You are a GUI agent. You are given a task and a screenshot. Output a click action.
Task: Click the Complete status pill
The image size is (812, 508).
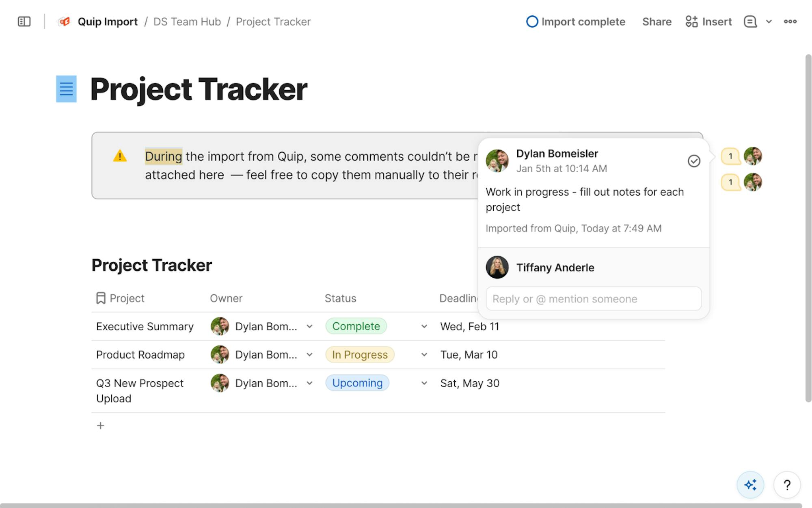356,326
